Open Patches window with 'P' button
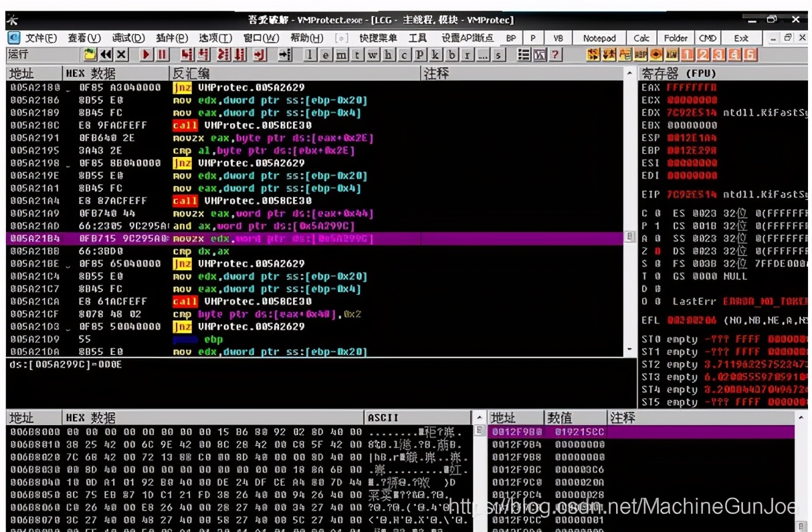This screenshot has height=532, width=812. [x=420, y=55]
